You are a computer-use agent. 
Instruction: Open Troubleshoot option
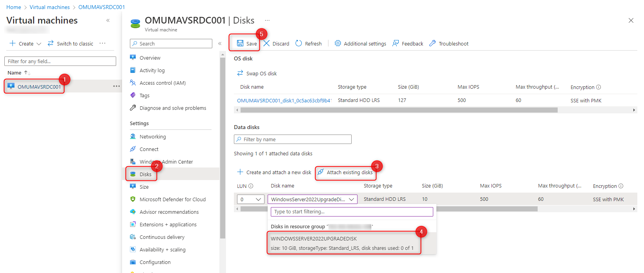tap(449, 44)
